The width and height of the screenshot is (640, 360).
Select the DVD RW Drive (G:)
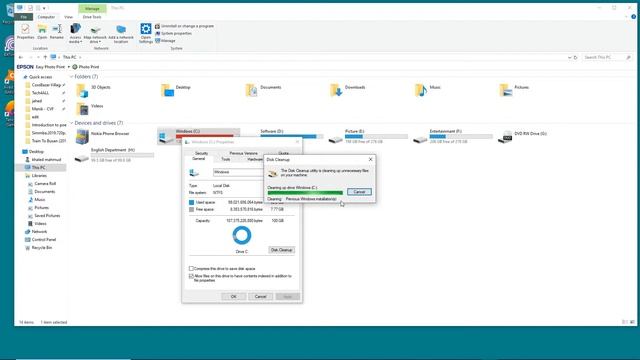coord(523,137)
